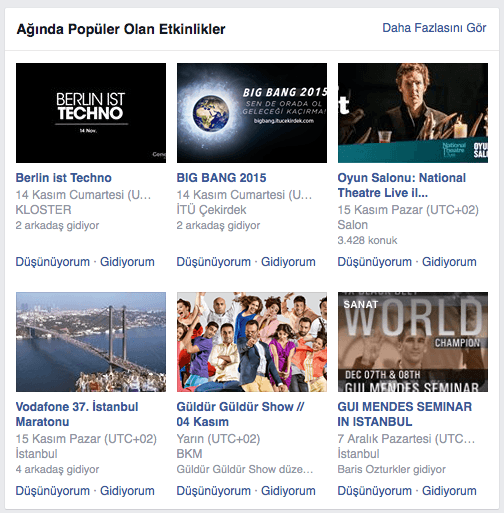Open Vodafone 37. İstanbul Maratonu title

pyautogui.click(x=77, y=414)
